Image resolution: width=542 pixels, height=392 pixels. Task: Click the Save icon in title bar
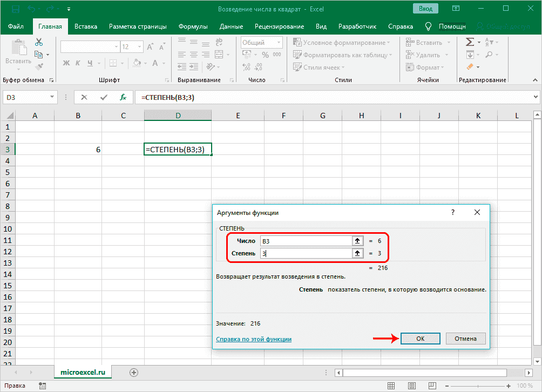coord(15,9)
